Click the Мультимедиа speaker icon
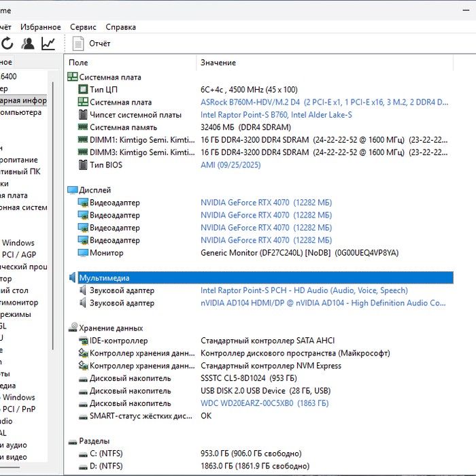This screenshot has width=476, height=476. [x=72, y=277]
